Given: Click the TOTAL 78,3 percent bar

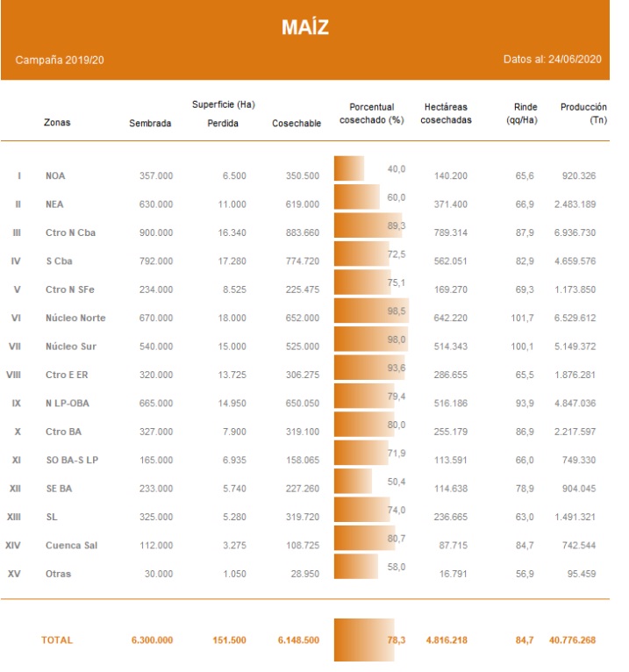Looking at the screenshot, I should pyautogui.click(x=364, y=640).
